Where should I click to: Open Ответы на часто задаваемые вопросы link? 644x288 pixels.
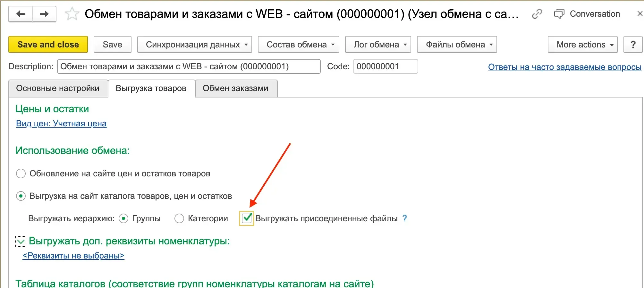click(x=565, y=67)
